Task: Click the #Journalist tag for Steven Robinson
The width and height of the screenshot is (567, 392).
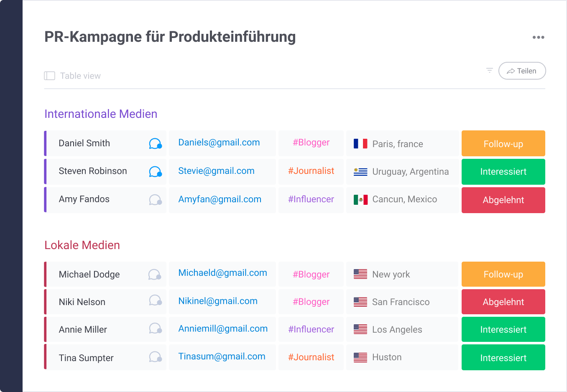Action: [311, 171]
